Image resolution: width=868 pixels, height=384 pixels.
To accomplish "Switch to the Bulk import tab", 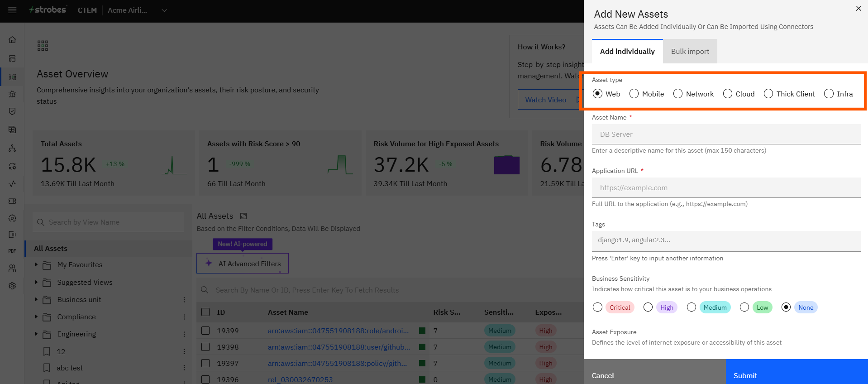I will [x=690, y=51].
